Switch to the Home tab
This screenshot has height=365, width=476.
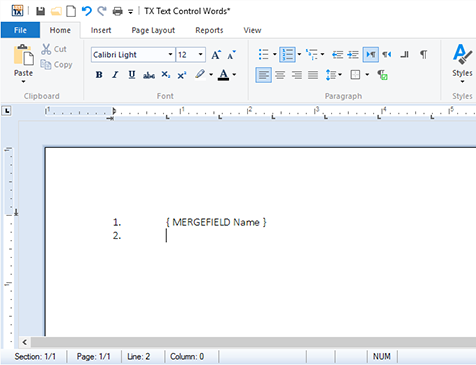(60, 30)
